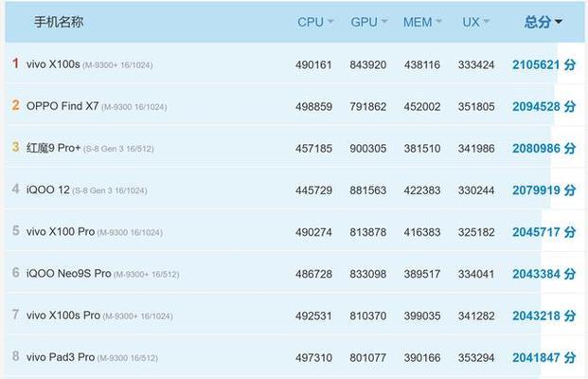
Task: Click GPU value 801077
Action: coord(368,357)
